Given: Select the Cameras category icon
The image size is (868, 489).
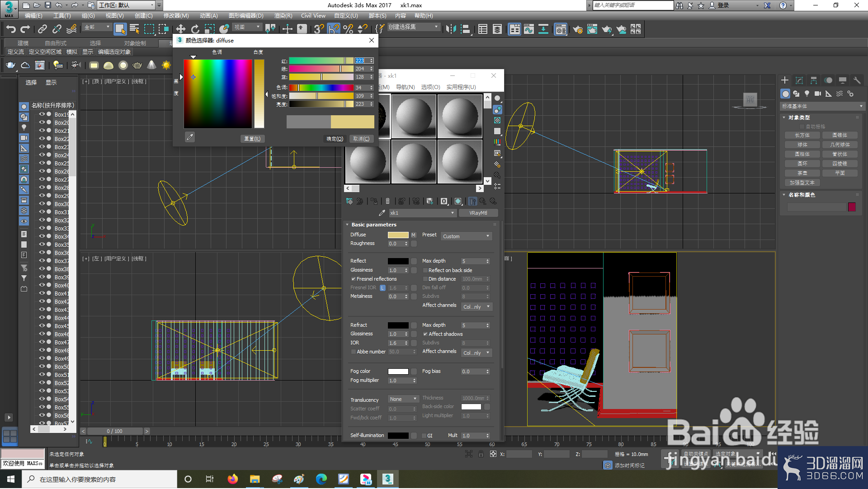Looking at the screenshot, I should [x=818, y=94].
